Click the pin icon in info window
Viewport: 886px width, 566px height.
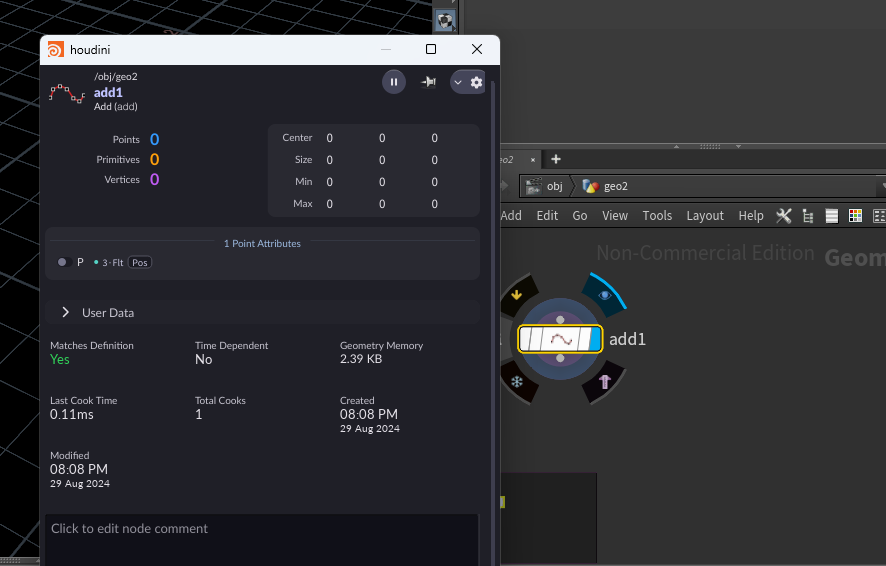(428, 82)
